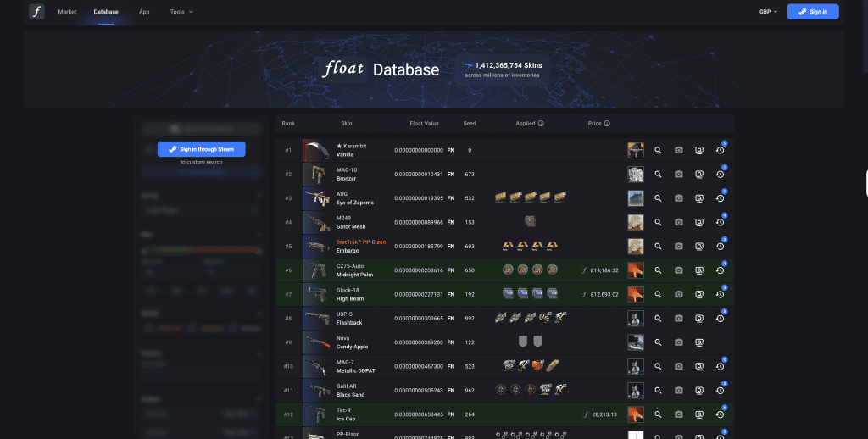
Task: Click the MAG-7 Metallic DDPAT skin name
Action: coord(355,370)
